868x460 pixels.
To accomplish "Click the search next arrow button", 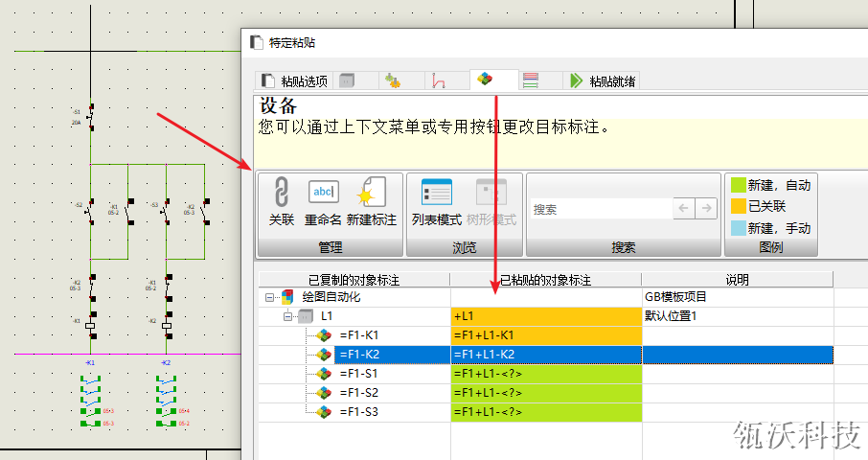I will 706,208.
